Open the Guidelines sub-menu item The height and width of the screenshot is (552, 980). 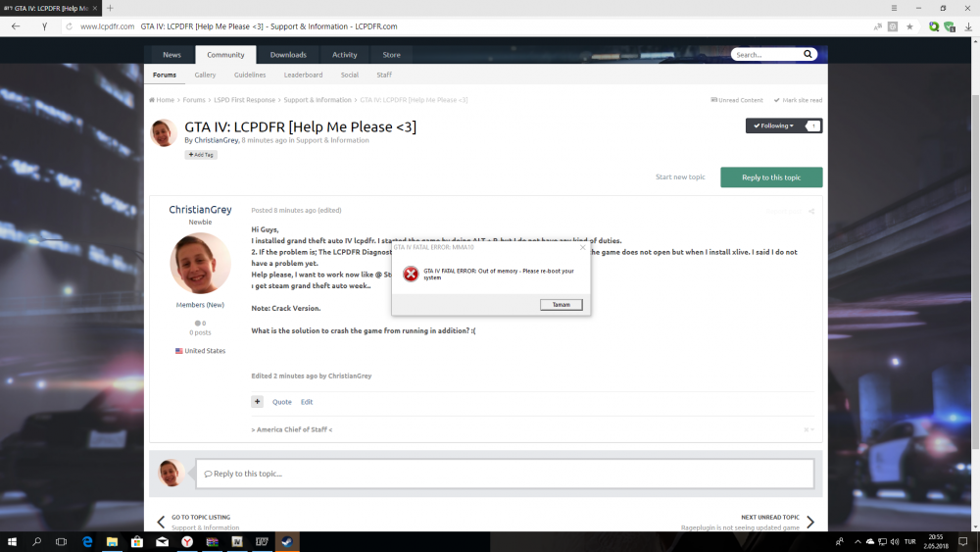click(250, 75)
